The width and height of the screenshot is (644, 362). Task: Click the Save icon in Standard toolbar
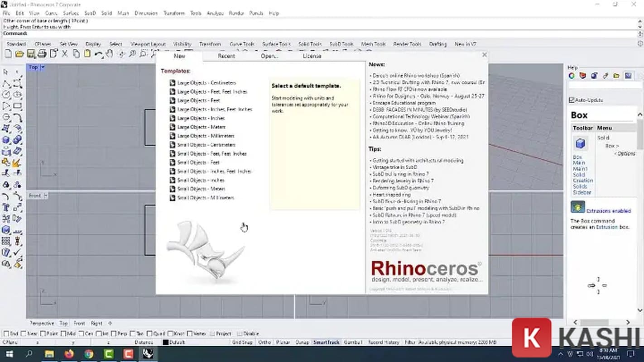click(31, 54)
